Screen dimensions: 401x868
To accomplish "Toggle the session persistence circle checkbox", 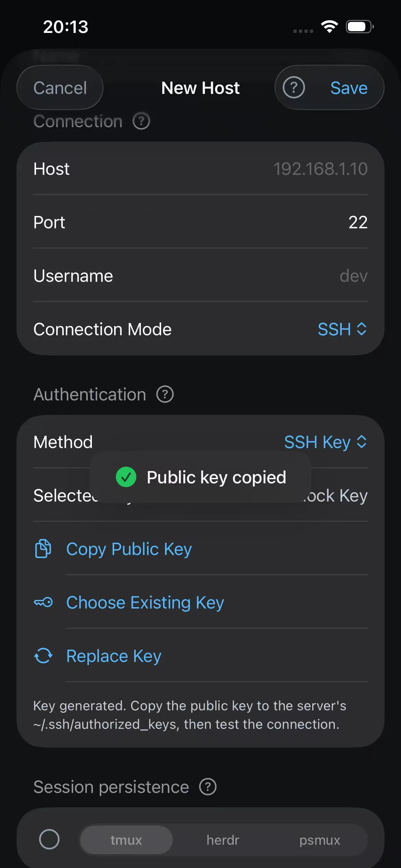I will coord(49,839).
